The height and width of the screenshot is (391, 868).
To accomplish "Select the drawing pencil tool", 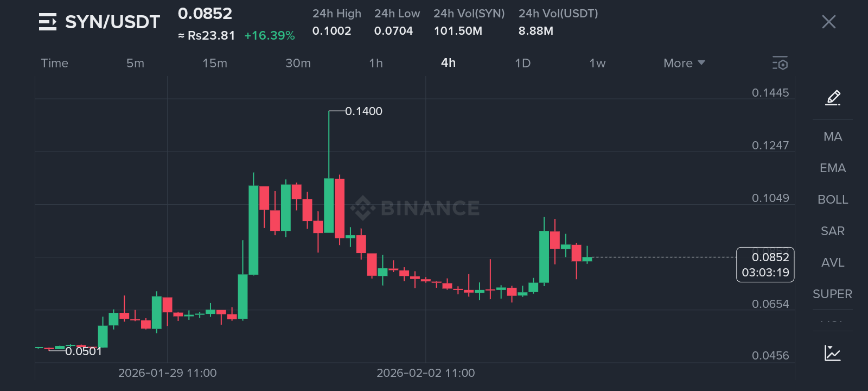I will tap(833, 98).
